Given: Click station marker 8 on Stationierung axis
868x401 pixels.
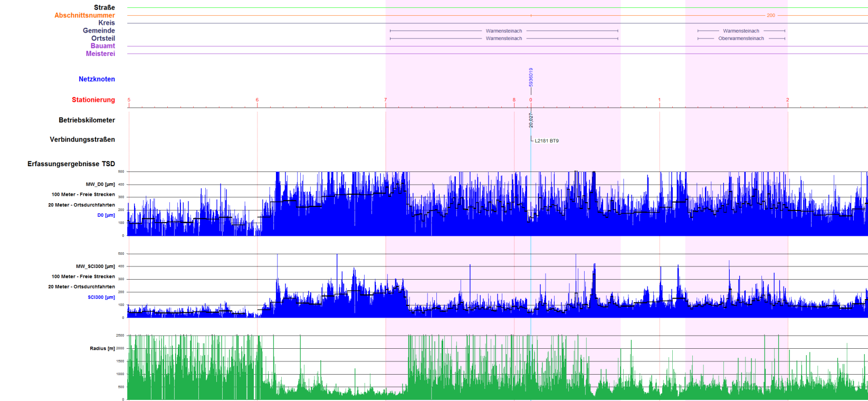Looking at the screenshot, I should coord(514,100).
